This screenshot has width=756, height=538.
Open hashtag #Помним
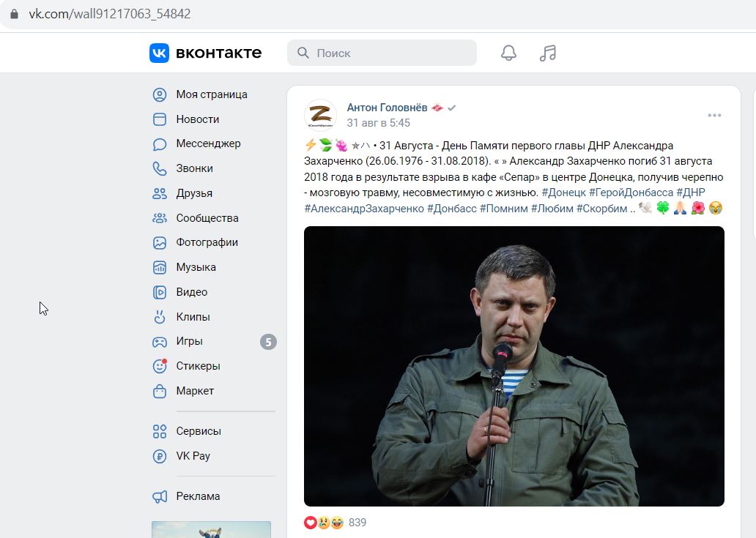[x=504, y=209]
